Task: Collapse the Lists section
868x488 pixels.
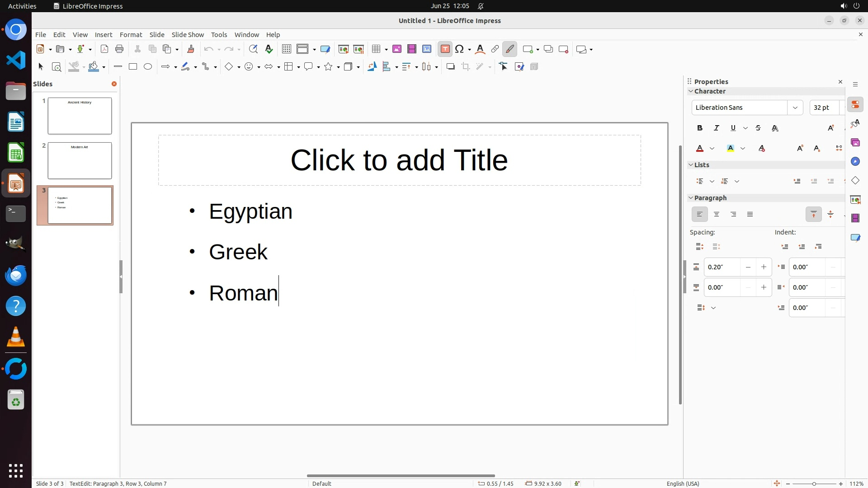Action: [691, 165]
